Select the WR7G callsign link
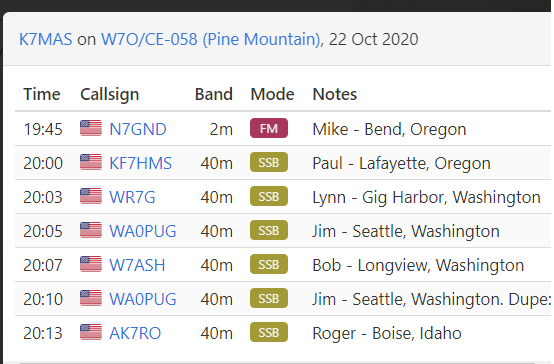This screenshot has height=364, width=554. point(132,197)
